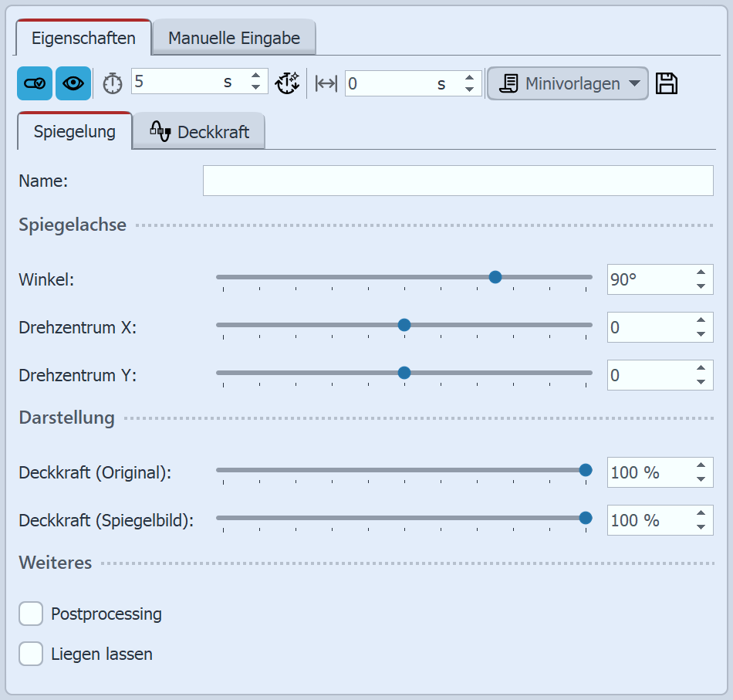733x700 pixels.
Task: Check the Liegen lassen option
Action: [x=31, y=654]
